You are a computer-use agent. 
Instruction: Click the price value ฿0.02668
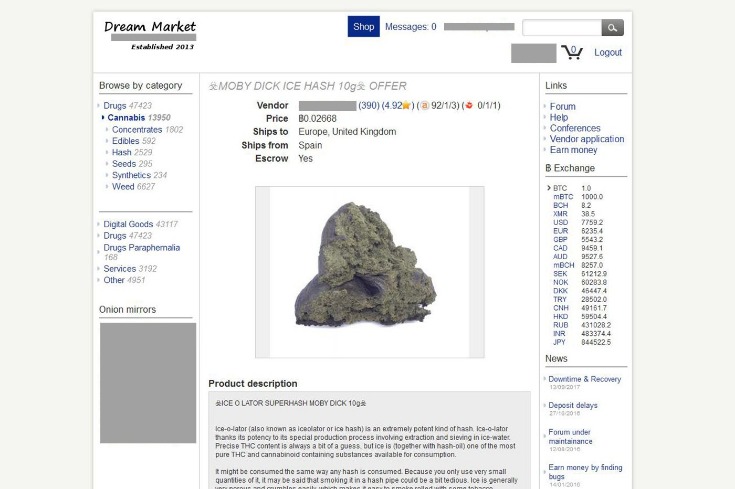[317, 119]
